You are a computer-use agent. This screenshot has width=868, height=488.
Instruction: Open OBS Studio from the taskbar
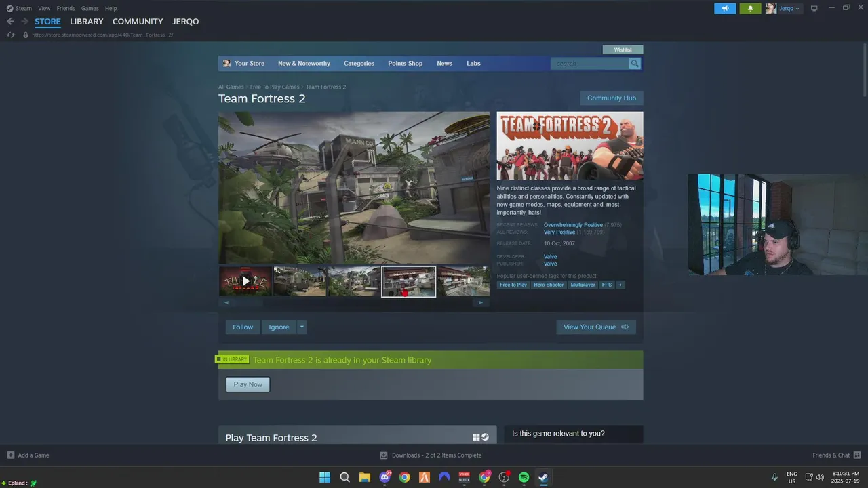click(x=504, y=477)
